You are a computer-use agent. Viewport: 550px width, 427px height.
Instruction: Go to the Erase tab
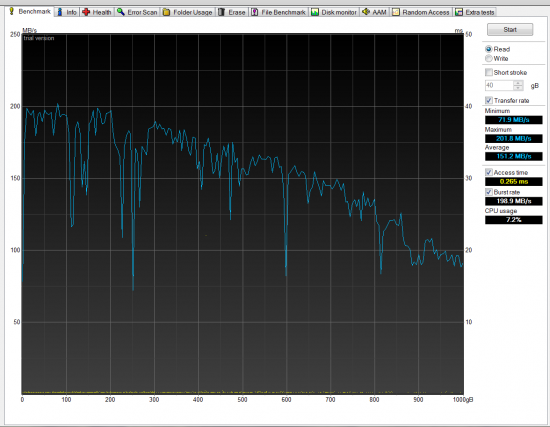click(x=232, y=12)
